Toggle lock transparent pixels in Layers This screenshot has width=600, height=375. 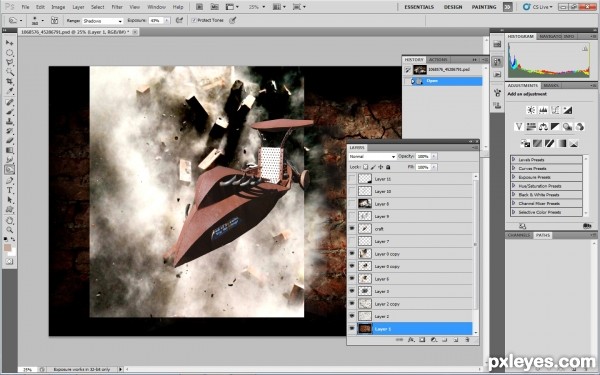pos(365,167)
